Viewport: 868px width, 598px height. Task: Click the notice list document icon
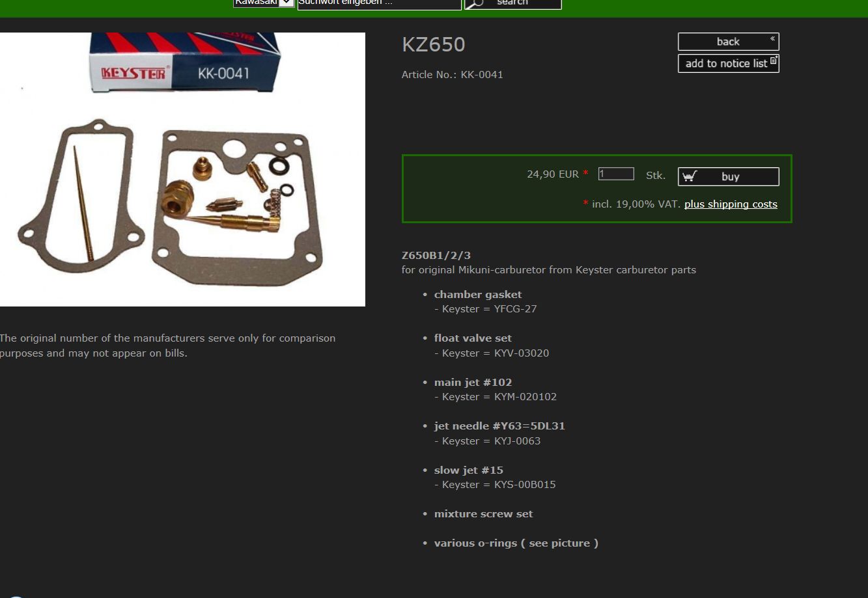tap(774, 61)
